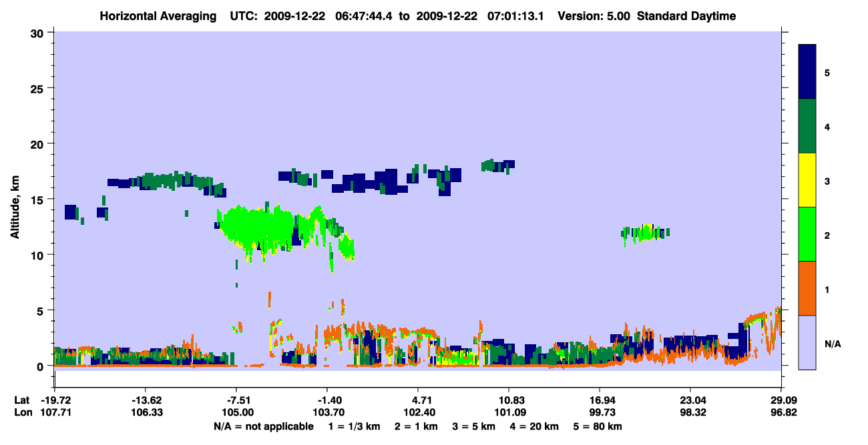Click the '3 = 5 km' legend note
The image size is (868, 445).
[x=474, y=426]
